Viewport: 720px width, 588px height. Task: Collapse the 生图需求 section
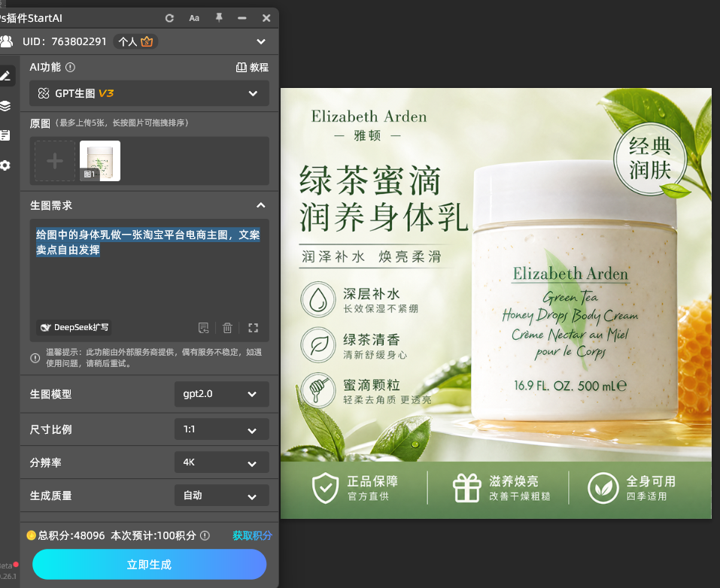coord(261,205)
